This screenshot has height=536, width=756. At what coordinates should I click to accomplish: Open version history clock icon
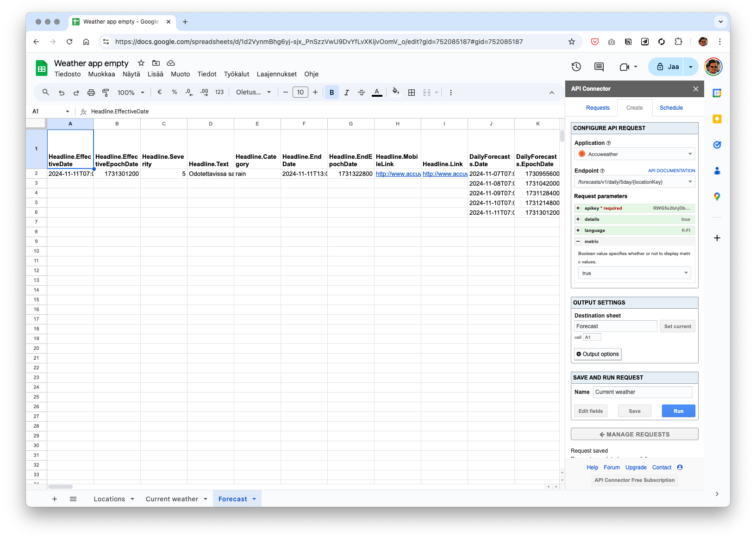coord(576,67)
